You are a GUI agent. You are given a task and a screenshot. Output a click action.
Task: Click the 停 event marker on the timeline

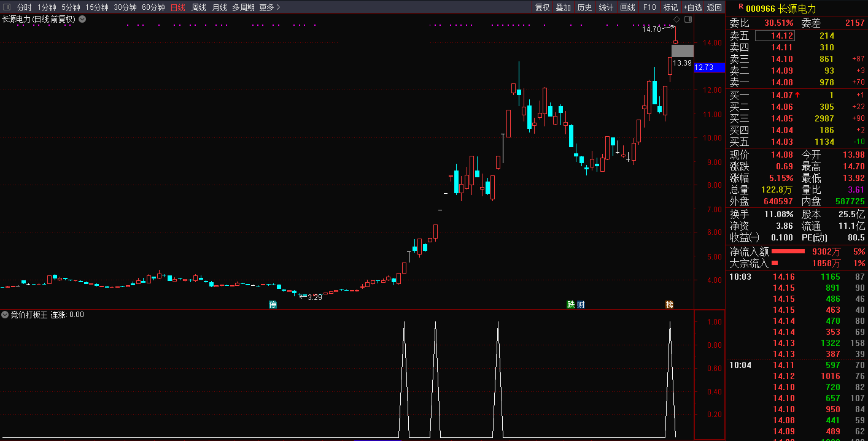(273, 305)
